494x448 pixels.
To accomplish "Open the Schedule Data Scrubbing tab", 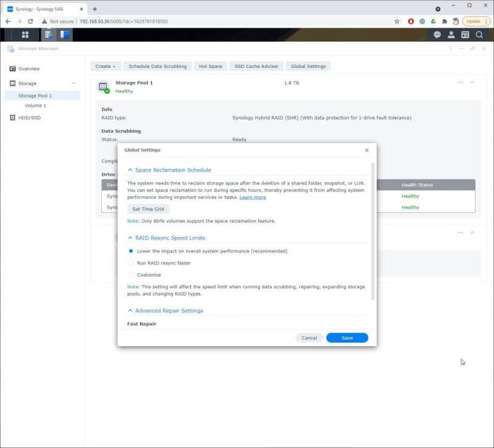I will (x=159, y=66).
